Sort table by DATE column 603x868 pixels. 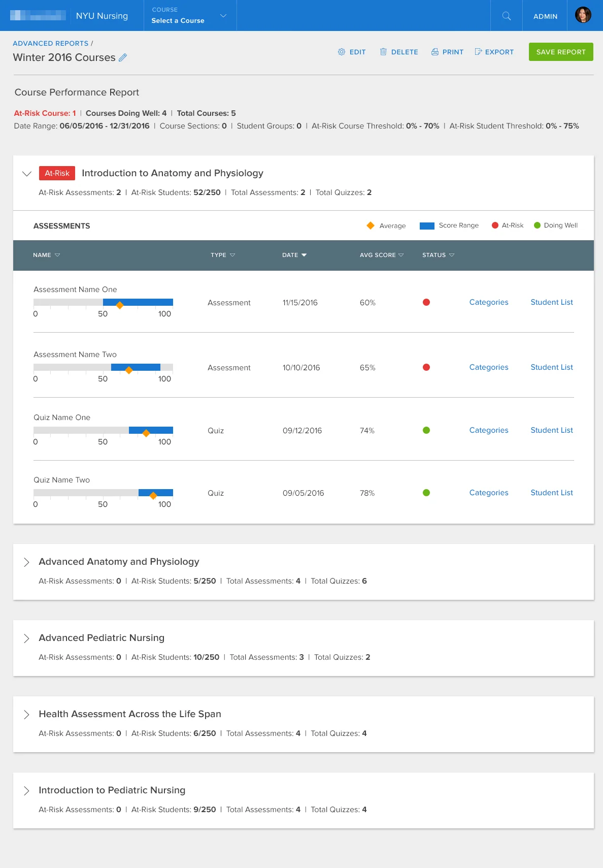(x=294, y=255)
